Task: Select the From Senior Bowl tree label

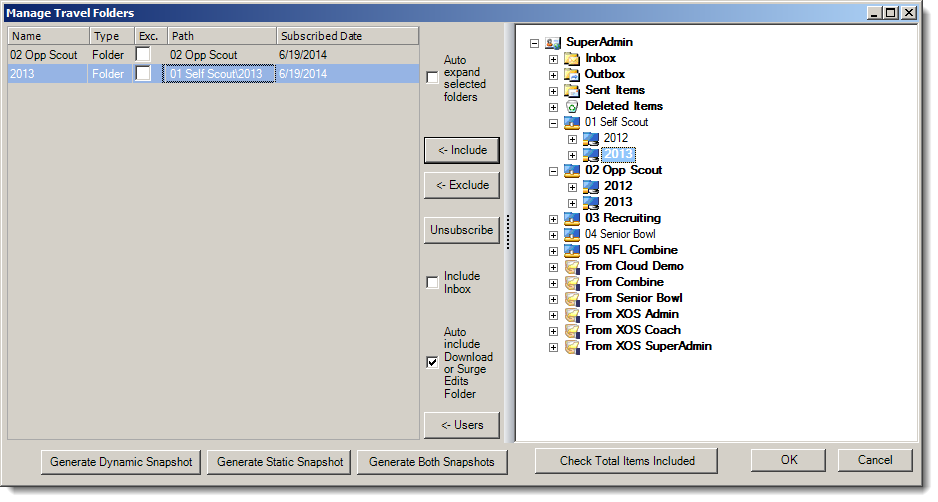Action: pyautogui.click(x=634, y=298)
